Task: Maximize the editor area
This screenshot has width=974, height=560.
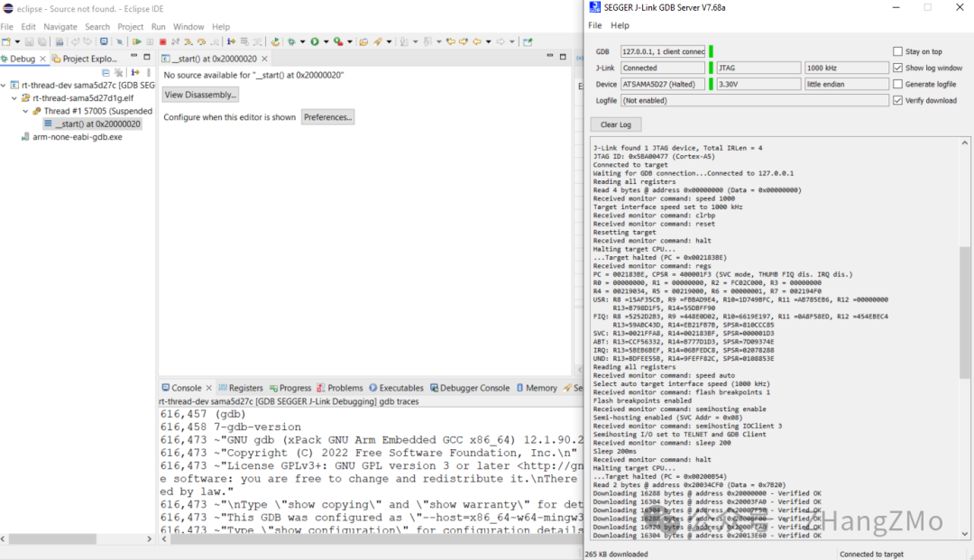Action: (x=563, y=57)
